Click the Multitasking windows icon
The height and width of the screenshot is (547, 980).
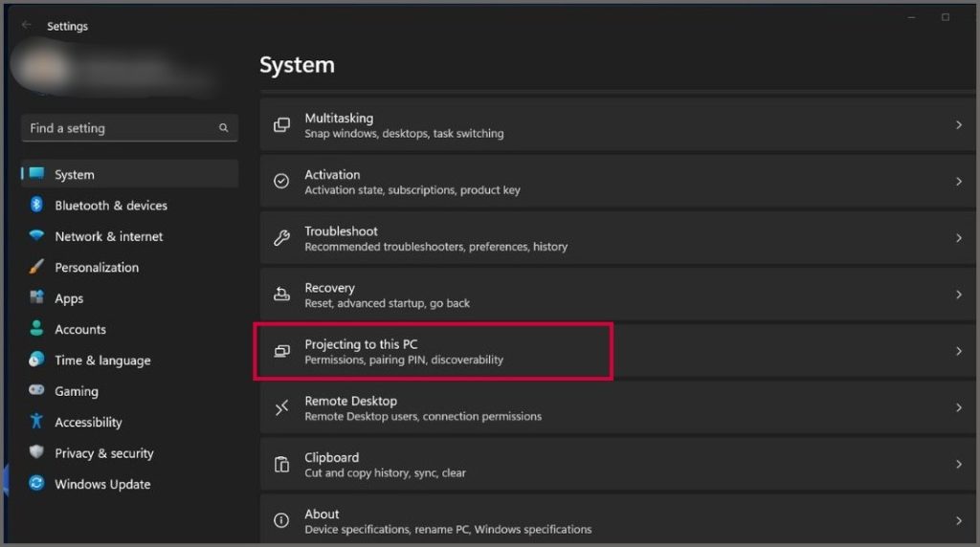pos(282,125)
